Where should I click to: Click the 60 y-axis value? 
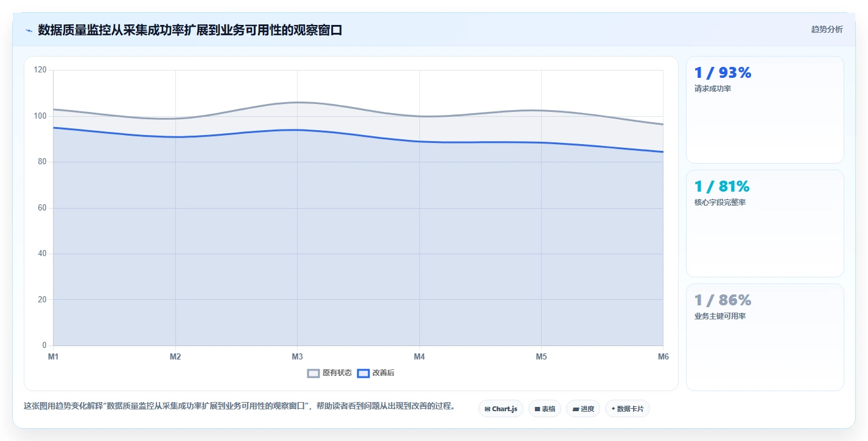42,208
